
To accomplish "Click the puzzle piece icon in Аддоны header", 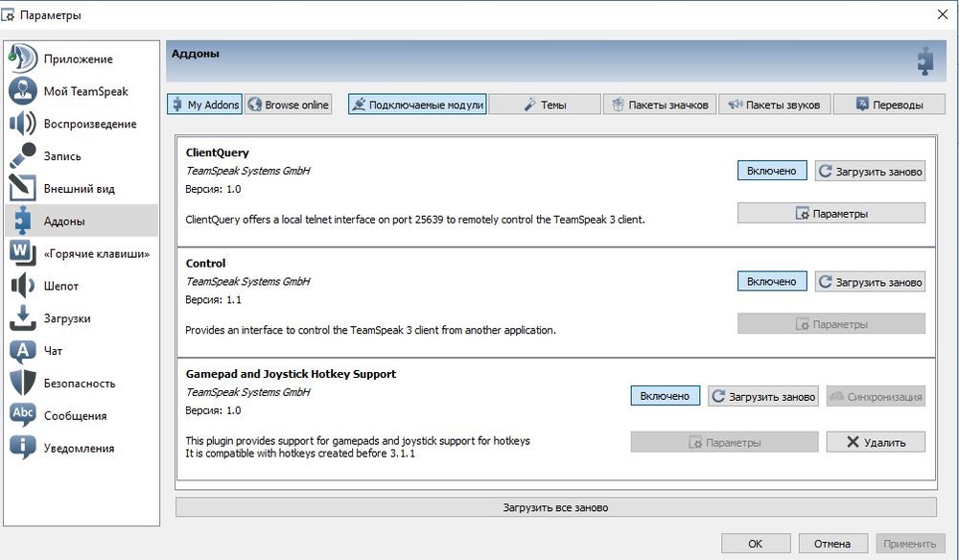I will click(925, 61).
